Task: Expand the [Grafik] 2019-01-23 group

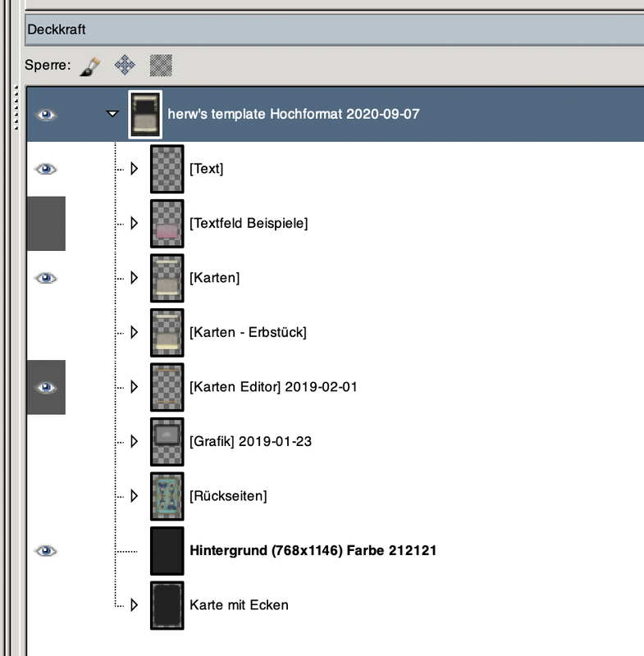Action: tap(134, 441)
